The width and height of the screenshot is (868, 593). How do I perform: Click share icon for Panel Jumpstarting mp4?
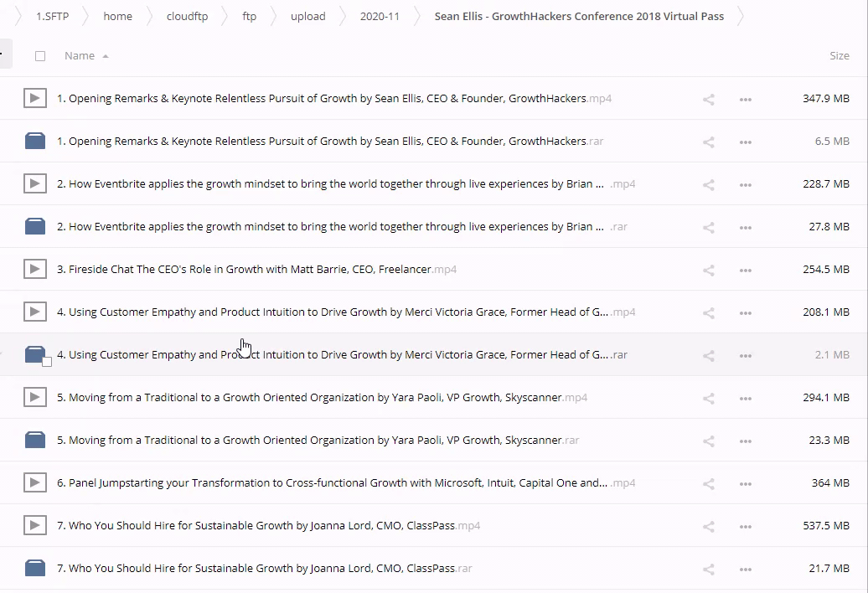click(708, 483)
